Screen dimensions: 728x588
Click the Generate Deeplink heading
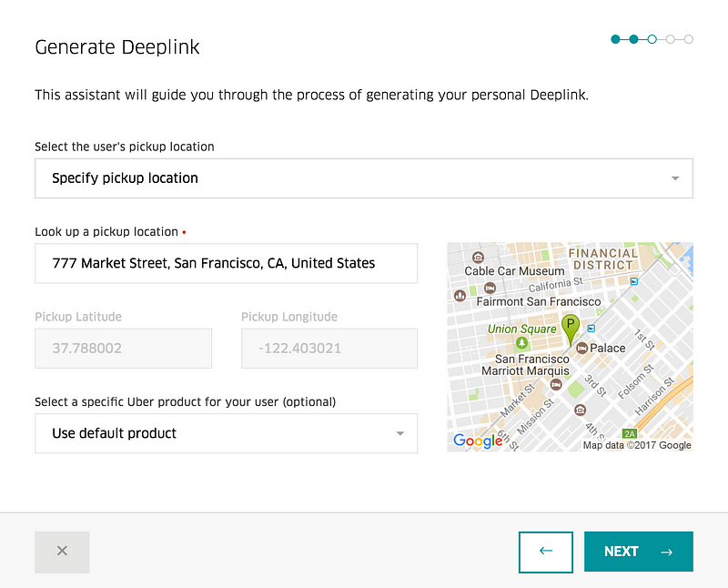tap(117, 47)
